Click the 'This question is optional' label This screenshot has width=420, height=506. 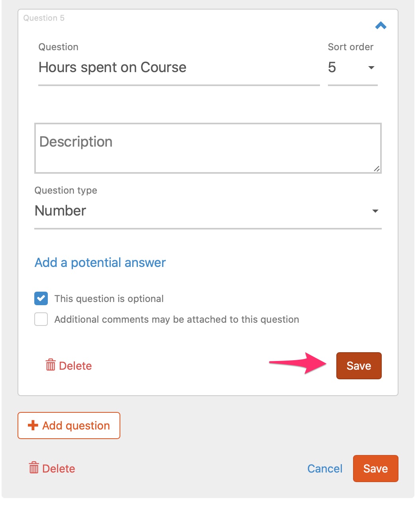(x=109, y=299)
